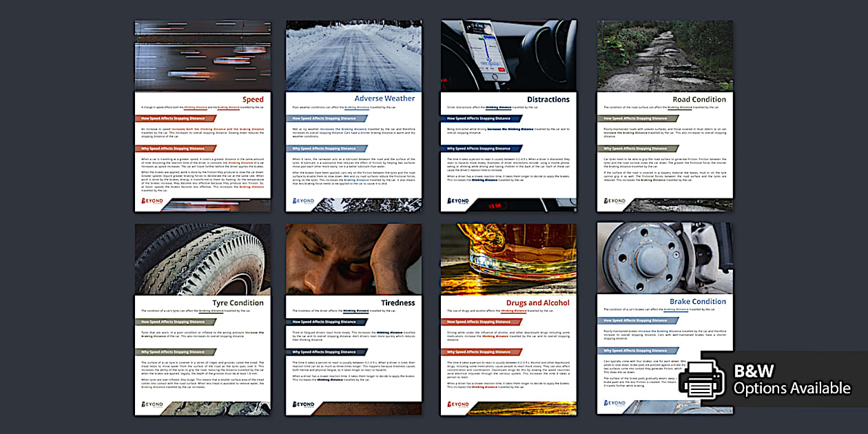Select the brake disc photo

[665, 256]
